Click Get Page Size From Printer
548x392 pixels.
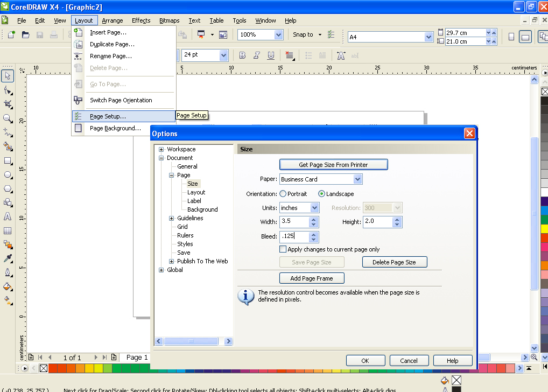click(x=333, y=165)
